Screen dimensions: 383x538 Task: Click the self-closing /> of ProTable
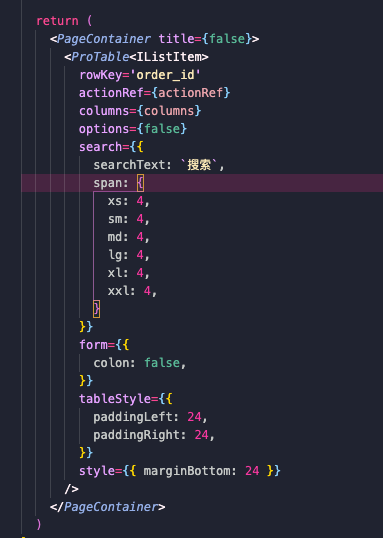(71, 489)
